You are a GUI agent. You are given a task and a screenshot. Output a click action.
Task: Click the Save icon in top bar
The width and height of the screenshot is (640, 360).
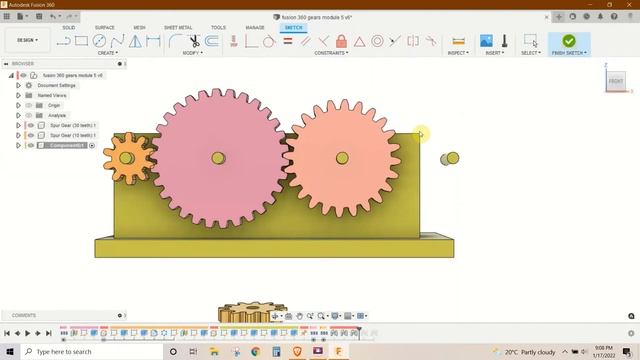coord(39,16)
